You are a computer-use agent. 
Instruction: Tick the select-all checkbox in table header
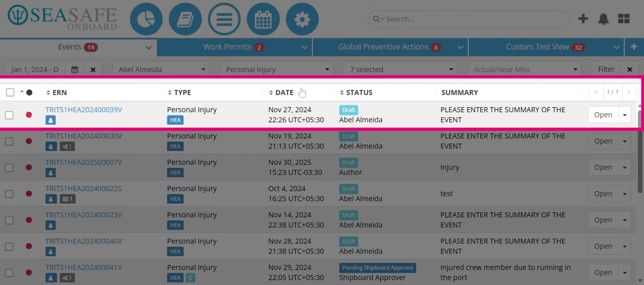tap(10, 92)
